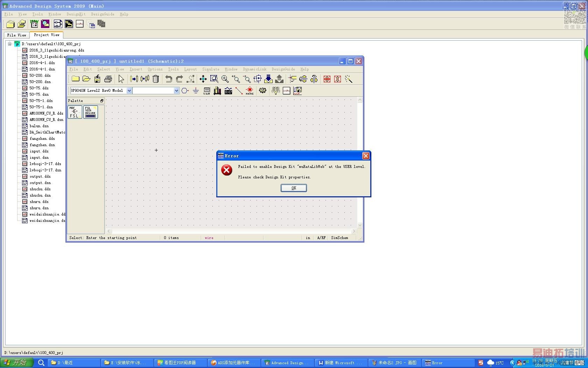Click the view startup directory icon in Main toolbar
Screen dimensions: 588x368
click(x=34, y=24)
